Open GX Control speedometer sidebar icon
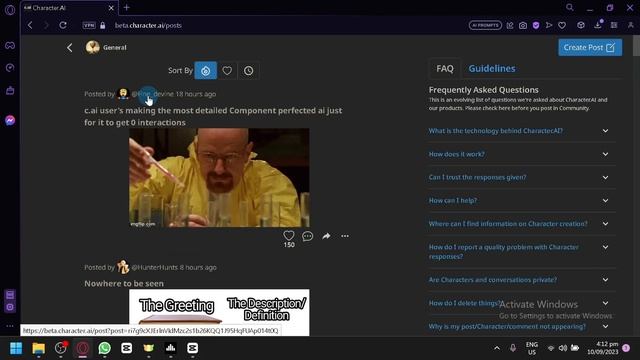This screenshot has width=640, height=360. [10, 68]
